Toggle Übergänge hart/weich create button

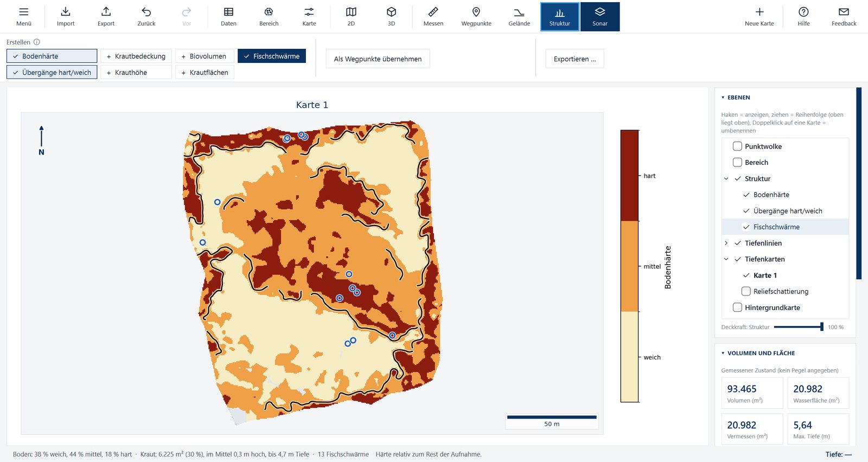pyautogui.click(x=52, y=72)
